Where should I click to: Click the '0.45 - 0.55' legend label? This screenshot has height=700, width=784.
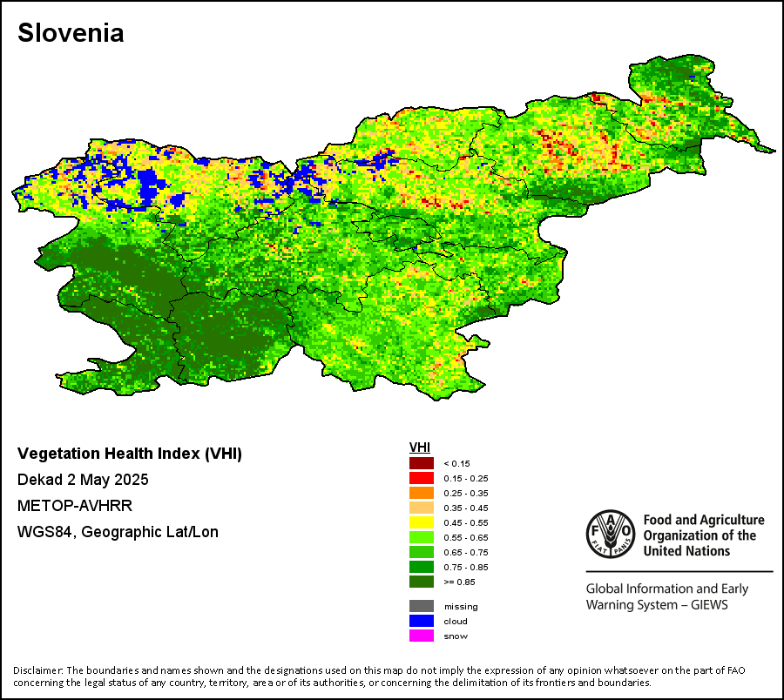coord(466,523)
